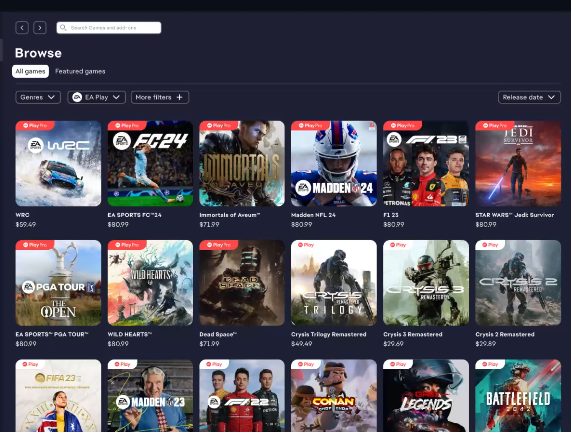The width and height of the screenshot is (571, 432).
Task: Open the Crysis Trilogy Remastered cover
Action: coord(334,283)
